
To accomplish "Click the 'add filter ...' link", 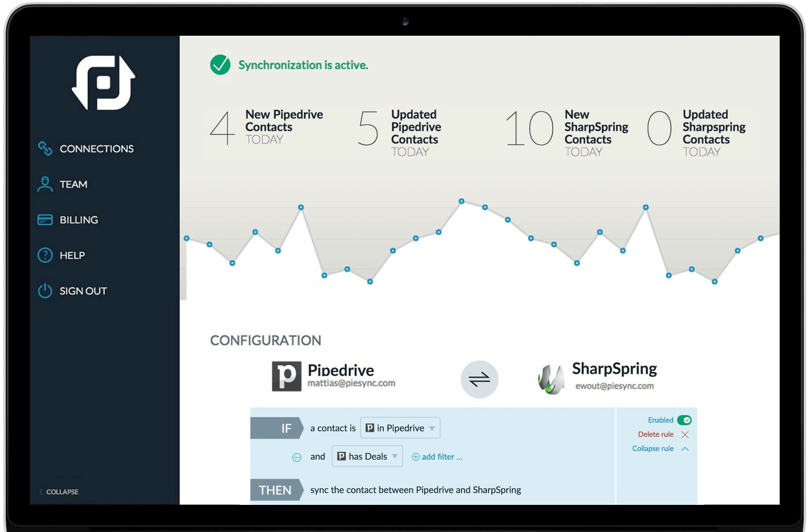I will [x=437, y=457].
